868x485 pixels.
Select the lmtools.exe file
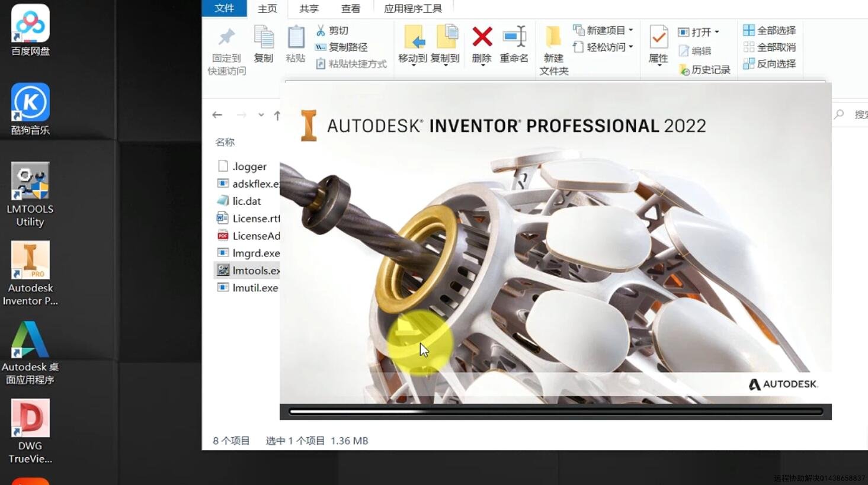246,270
